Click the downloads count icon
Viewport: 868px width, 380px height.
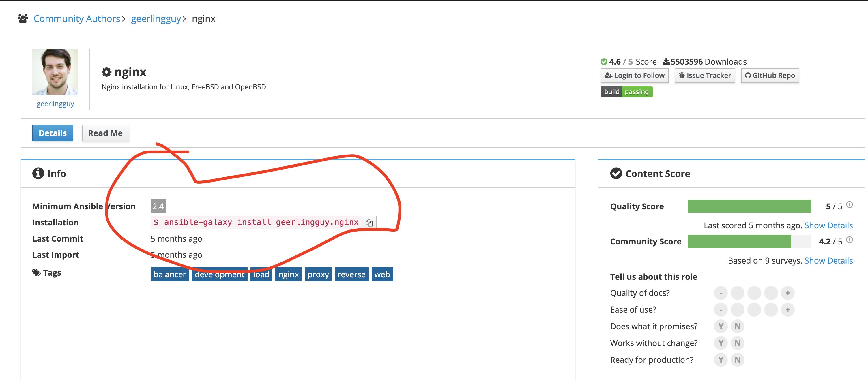tap(666, 61)
